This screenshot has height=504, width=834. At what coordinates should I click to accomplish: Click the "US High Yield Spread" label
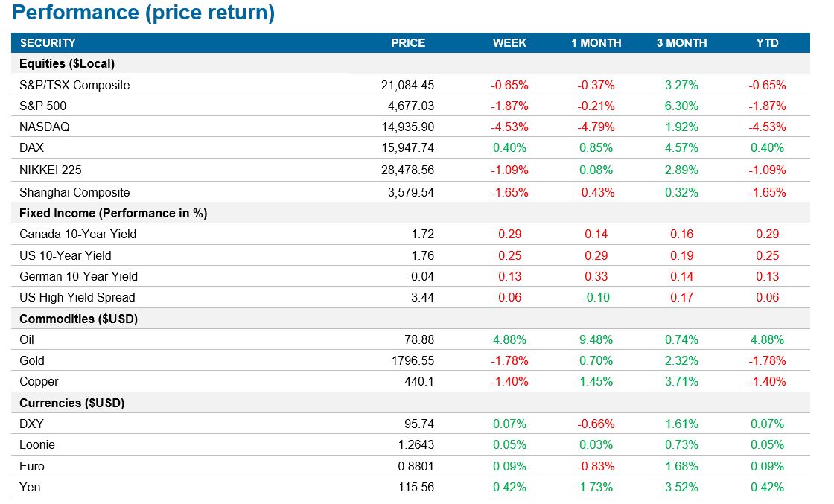tap(77, 297)
